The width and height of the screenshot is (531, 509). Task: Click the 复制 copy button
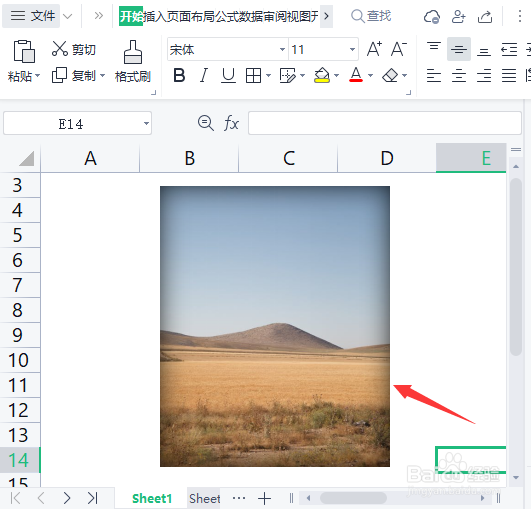coord(74,75)
